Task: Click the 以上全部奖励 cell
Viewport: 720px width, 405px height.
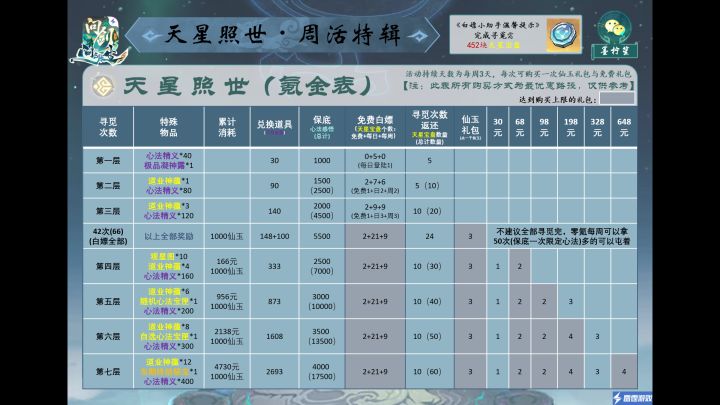Action: point(169,236)
